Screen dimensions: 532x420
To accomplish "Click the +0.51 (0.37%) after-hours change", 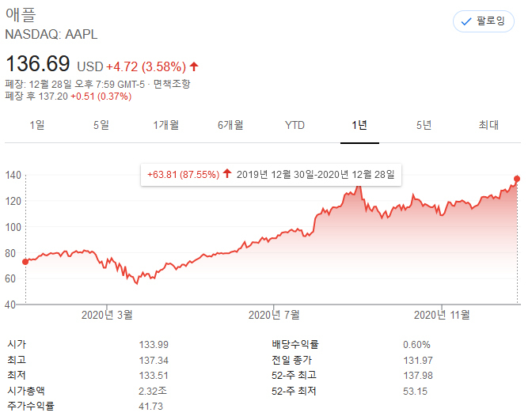I will (x=101, y=96).
